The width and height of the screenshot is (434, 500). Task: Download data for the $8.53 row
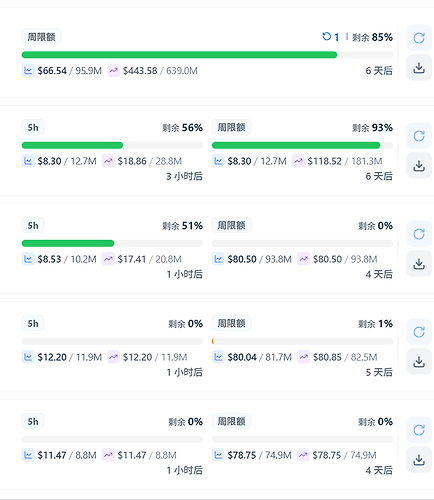[x=419, y=264]
